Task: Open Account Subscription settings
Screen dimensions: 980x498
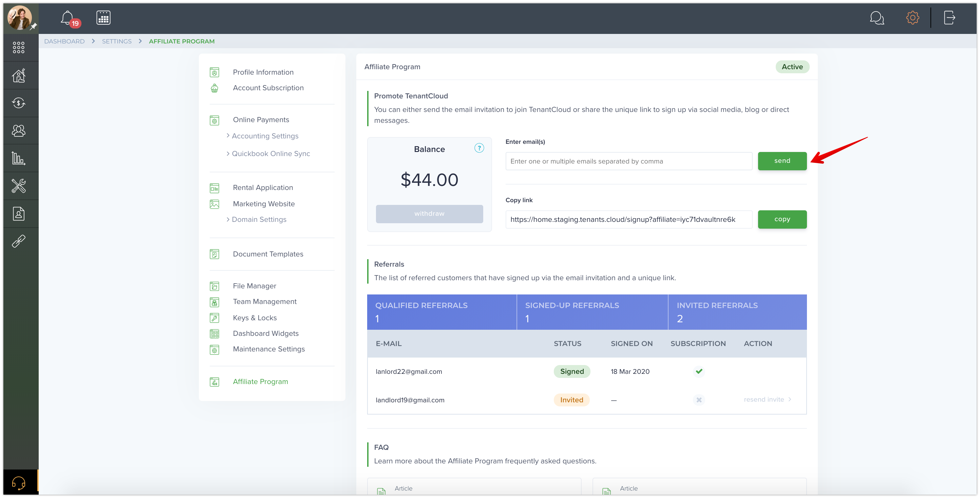Action: click(x=268, y=88)
